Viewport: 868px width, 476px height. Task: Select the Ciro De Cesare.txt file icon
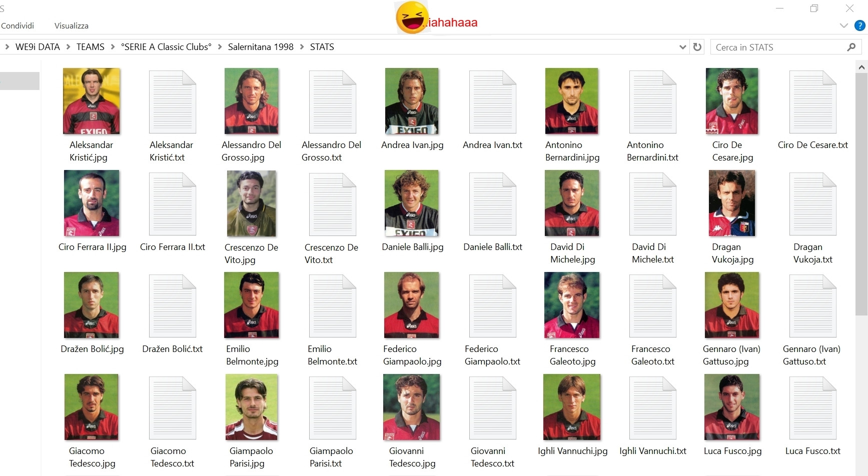pos(812,101)
